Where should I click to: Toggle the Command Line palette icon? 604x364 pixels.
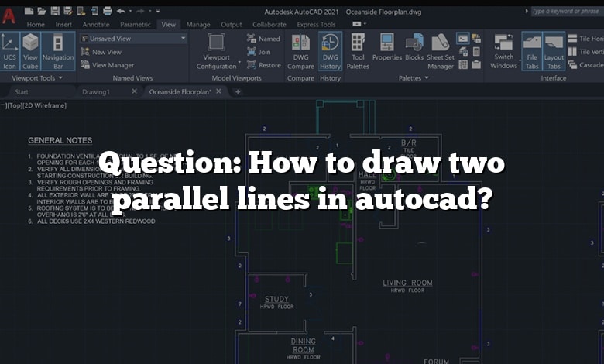pyautogui.click(x=463, y=38)
